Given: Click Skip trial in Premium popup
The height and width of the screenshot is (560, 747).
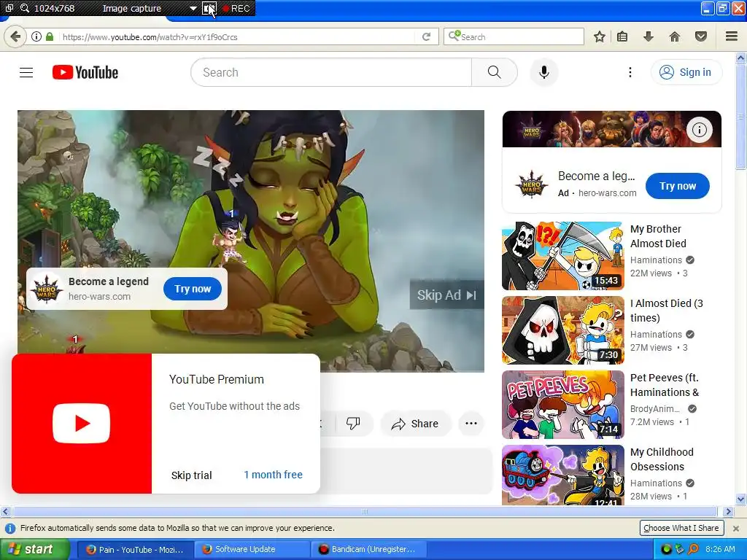Looking at the screenshot, I should (x=192, y=475).
